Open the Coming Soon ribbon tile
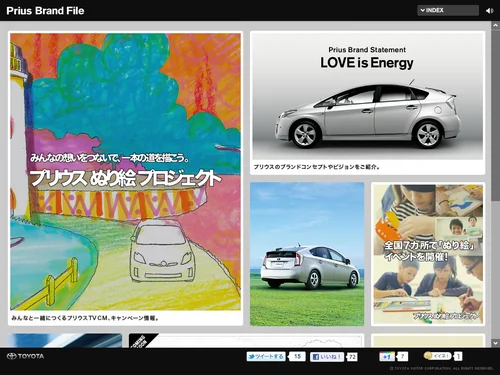The image size is (500, 375). [247, 340]
